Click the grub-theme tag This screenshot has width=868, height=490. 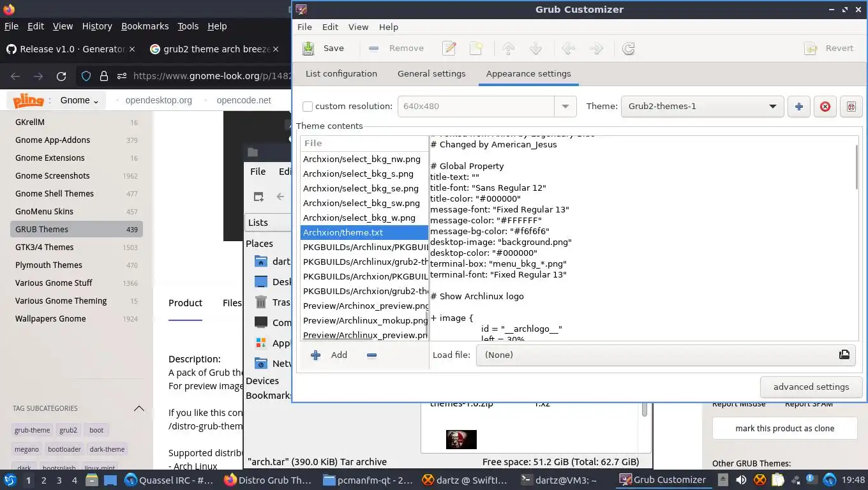(32, 430)
